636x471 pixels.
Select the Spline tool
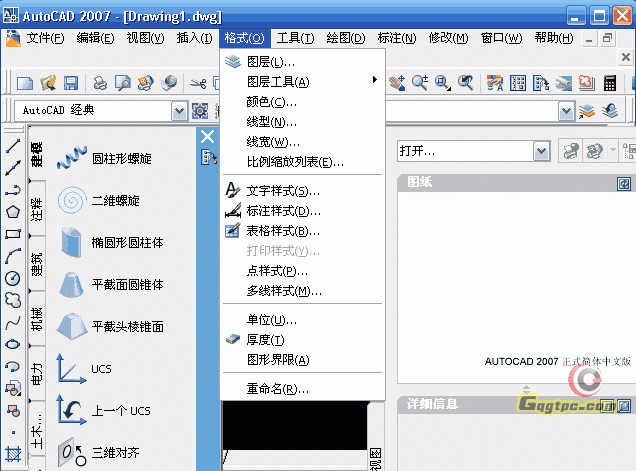(x=13, y=323)
